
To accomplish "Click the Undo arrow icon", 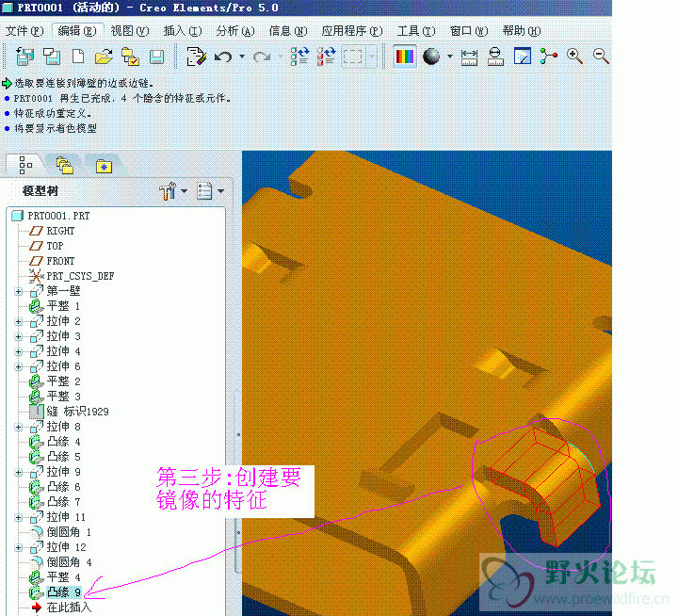I will [x=223, y=57].
